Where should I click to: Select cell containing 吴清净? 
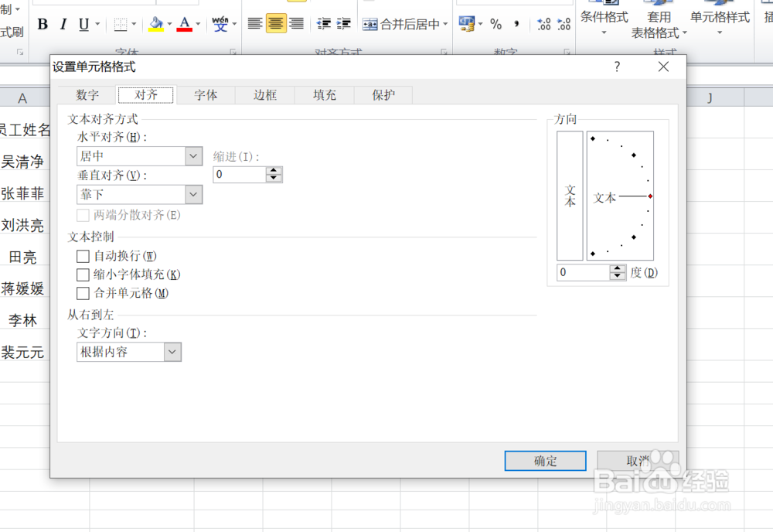(x=22, y=162)
